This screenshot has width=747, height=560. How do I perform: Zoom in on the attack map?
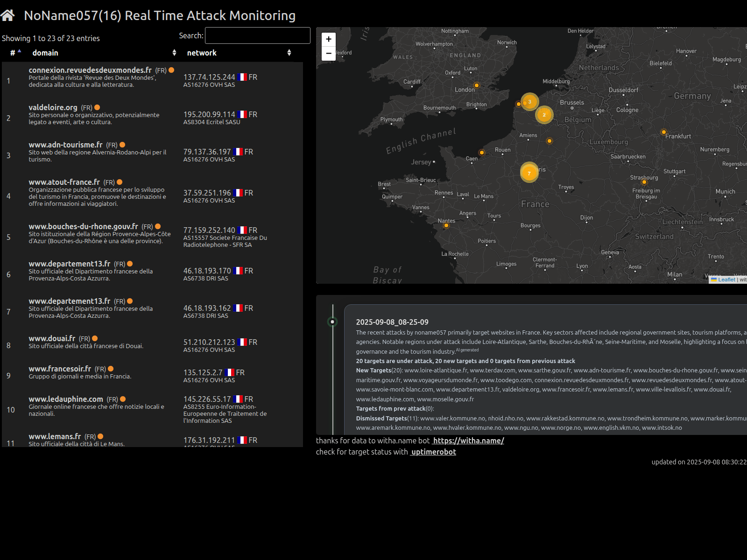(x=329, y=39)
